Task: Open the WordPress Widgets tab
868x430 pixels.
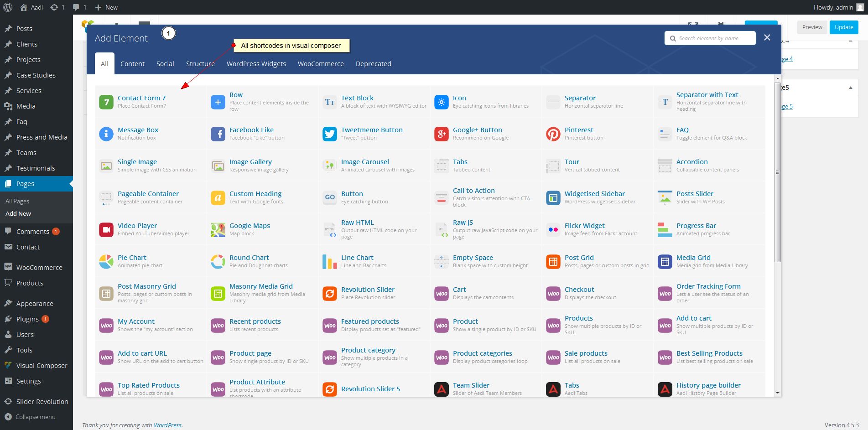Action: 256,64
